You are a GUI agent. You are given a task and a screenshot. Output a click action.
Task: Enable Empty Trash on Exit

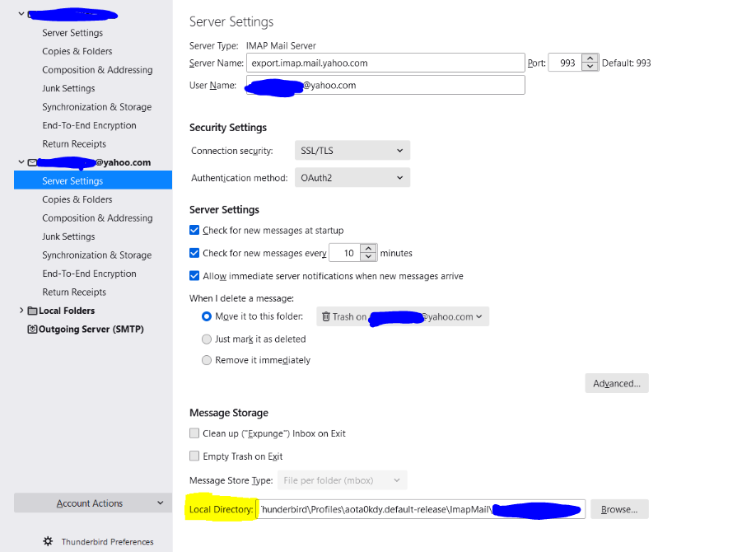click(x=194, y=456)
